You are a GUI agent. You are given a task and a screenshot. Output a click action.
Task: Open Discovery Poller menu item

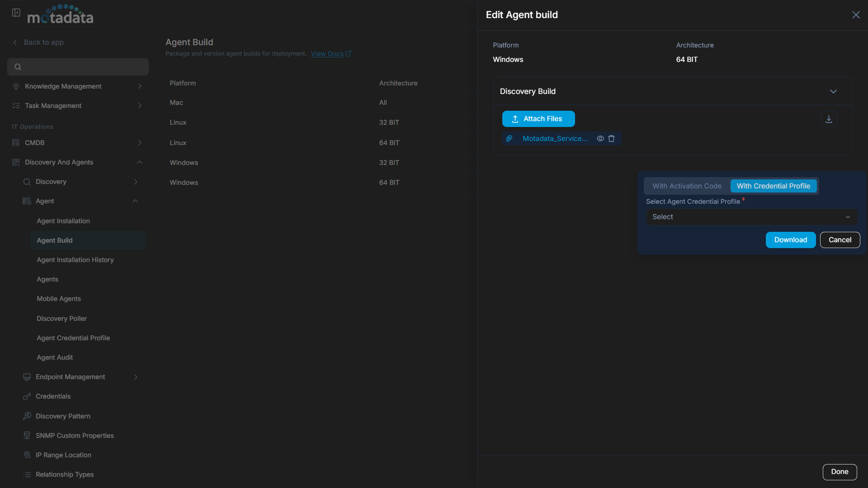tap(61, 319)
